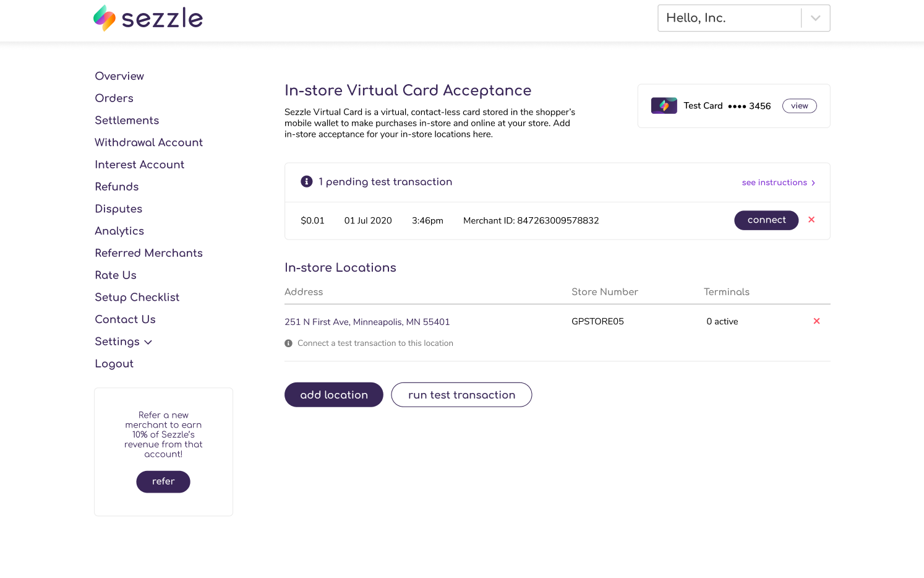This screenshot has width=924, height=578.
Task: Dismiss the pending test transaction
Action: click(811, 220)
